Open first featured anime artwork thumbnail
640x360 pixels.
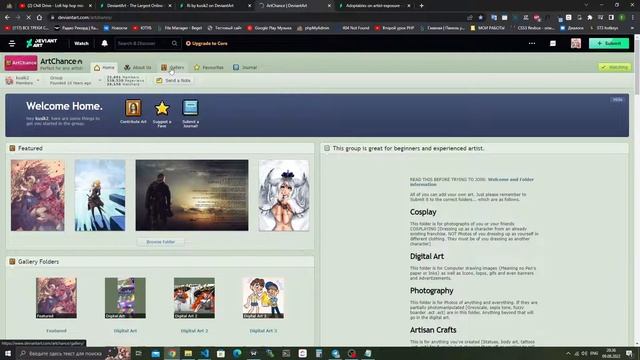click(38, 195)
